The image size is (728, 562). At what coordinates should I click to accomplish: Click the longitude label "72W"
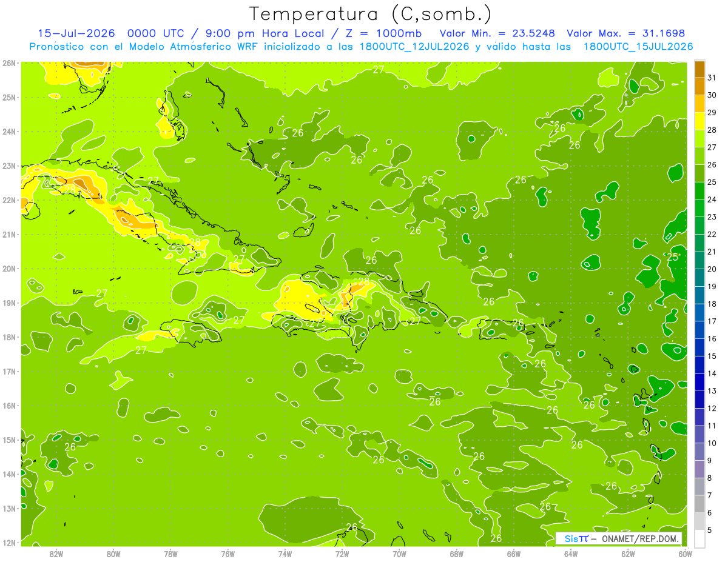click(342, 554)
